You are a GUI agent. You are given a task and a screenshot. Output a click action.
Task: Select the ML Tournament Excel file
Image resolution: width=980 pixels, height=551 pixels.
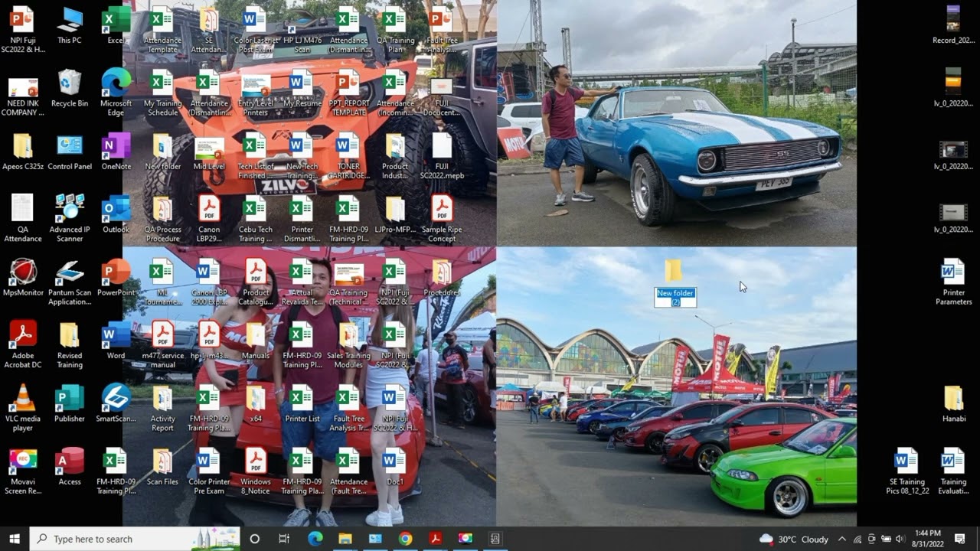click(x=162, y=282)
